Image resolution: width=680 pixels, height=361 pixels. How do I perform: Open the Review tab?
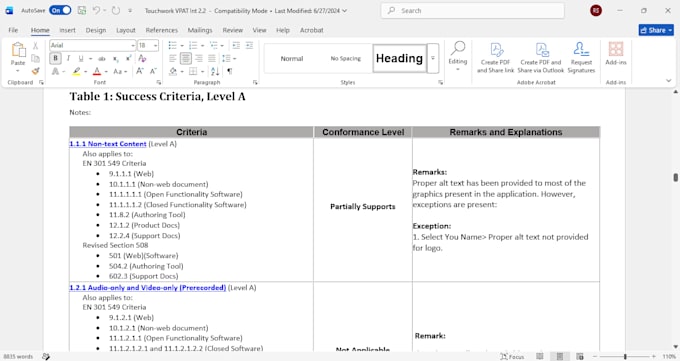(232, 30)
